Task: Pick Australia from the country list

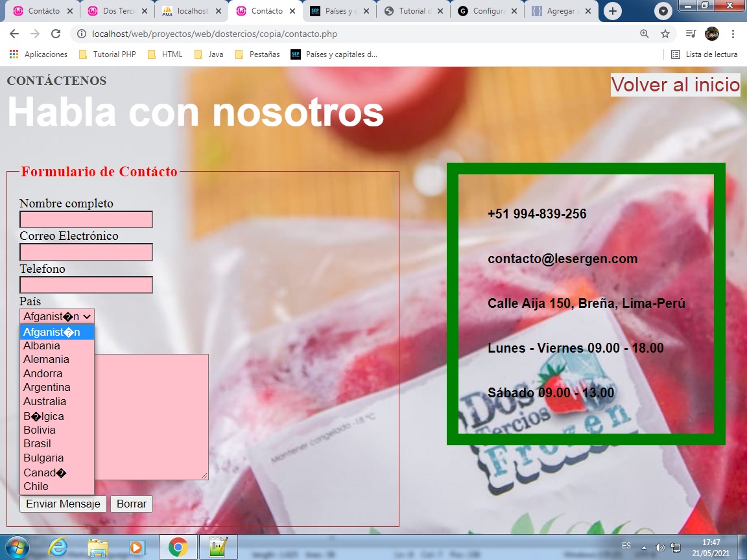Action: (x=57, y=401)
